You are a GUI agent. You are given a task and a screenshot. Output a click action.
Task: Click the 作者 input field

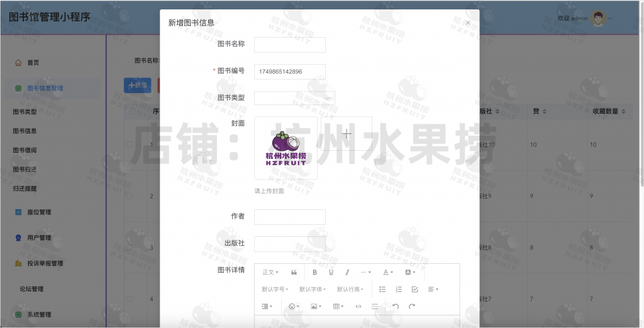(x=289, y=217)
